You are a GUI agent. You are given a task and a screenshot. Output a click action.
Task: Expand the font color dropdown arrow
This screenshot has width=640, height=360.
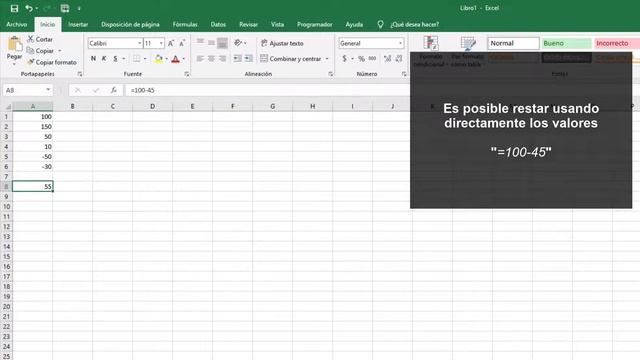[x=184, y=59]
